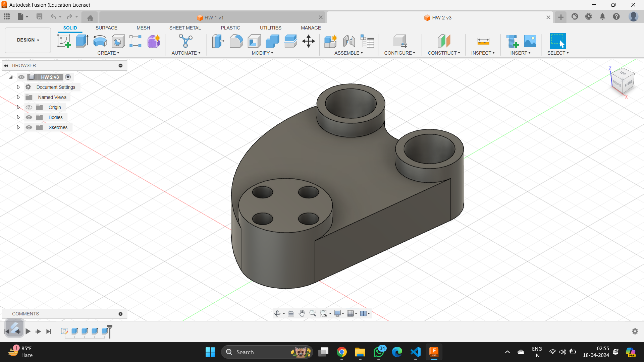The height and width of the screenshot is (362, 644).
Task: Select the New Component tool
Action: tap(331, 41)
